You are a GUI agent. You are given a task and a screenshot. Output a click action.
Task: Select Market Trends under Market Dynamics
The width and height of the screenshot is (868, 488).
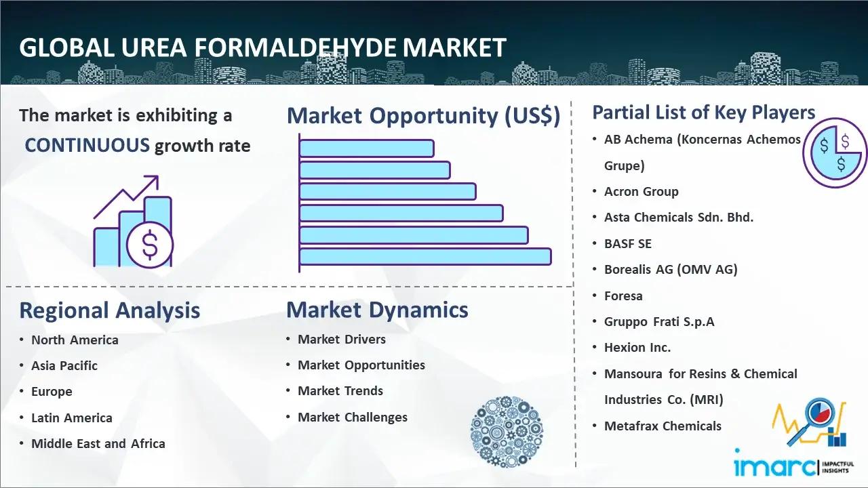point(340,391)
